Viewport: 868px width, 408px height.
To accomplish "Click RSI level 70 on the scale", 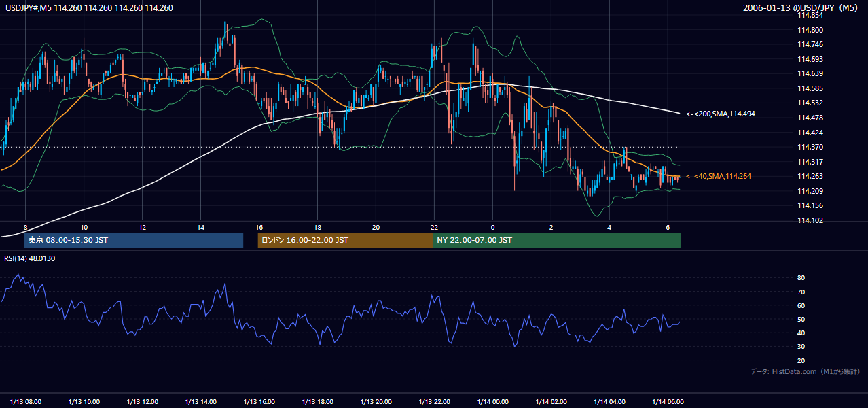I will (x=801, y=292).
